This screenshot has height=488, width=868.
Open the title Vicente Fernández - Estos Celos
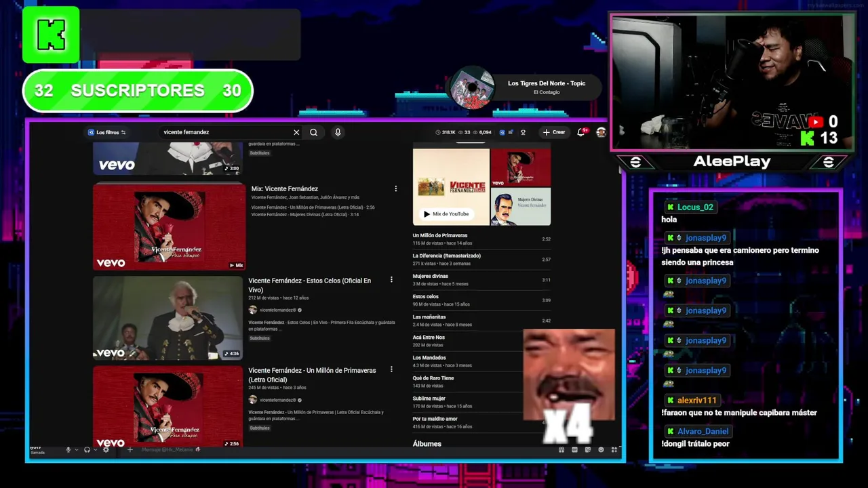(309, 285)
